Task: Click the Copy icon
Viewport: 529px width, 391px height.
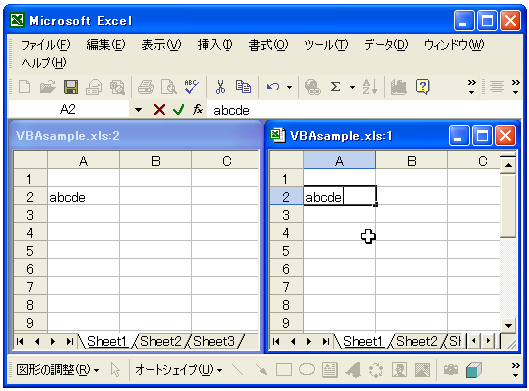Action: [x=243, y=87]
